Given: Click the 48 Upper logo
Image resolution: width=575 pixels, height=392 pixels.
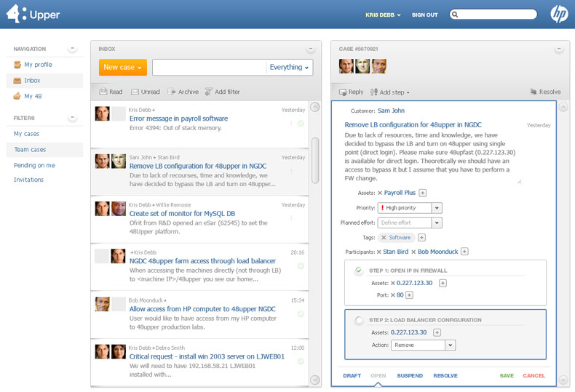Looking at the screenshot, I should (33, 14).
